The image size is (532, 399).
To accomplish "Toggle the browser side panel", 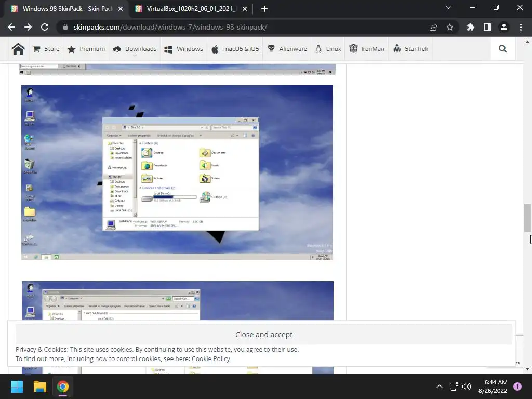I will (x=487, y=27).
